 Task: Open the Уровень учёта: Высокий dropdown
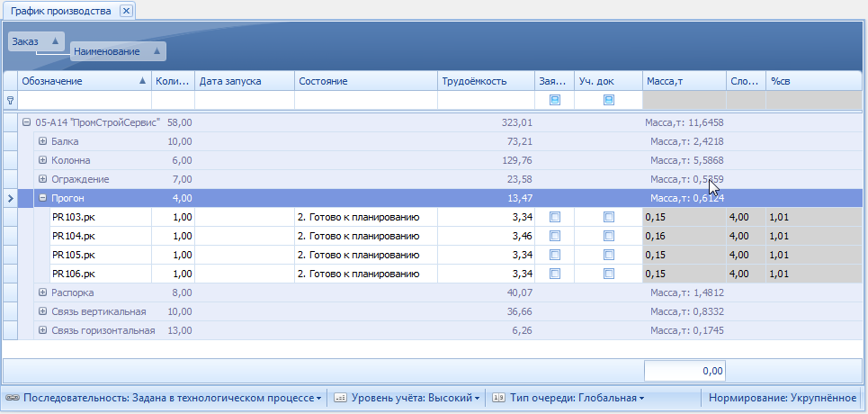click(416, 398)
